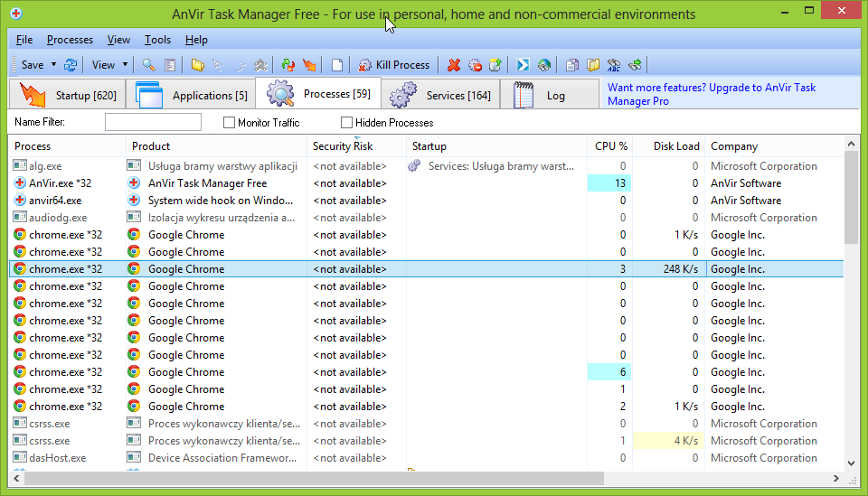Screen dimensions: 868x496
Task: Click the horizontal scrollbar thumb
Action: pos(315,478)
